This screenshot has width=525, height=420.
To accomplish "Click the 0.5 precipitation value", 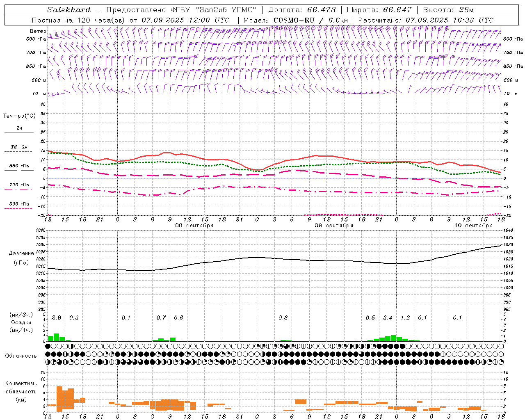I will (x=370, y=317).
